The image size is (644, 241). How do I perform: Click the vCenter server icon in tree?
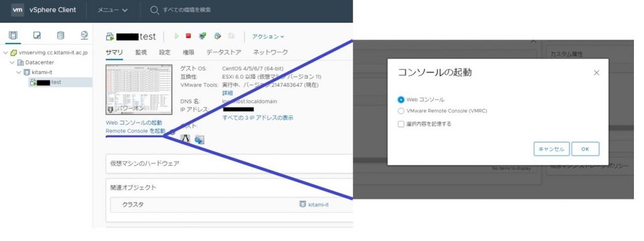pos(14,53)
